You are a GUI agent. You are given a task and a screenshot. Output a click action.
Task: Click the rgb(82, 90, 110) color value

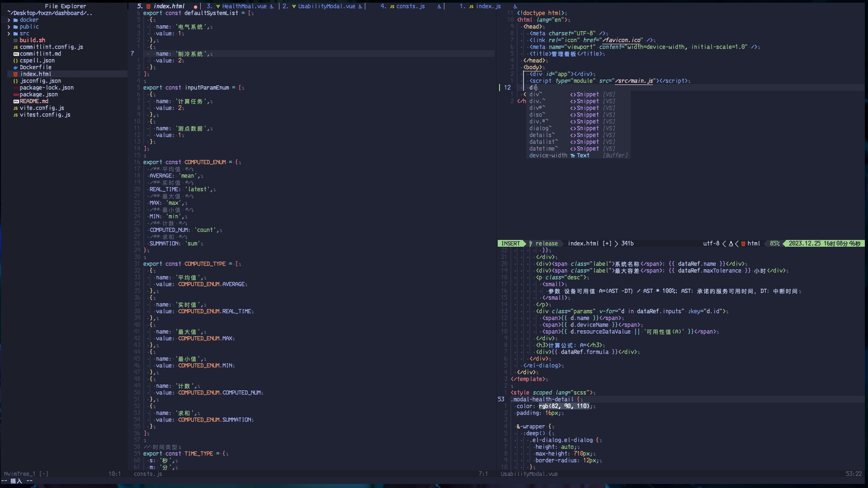tap(564, 406)
